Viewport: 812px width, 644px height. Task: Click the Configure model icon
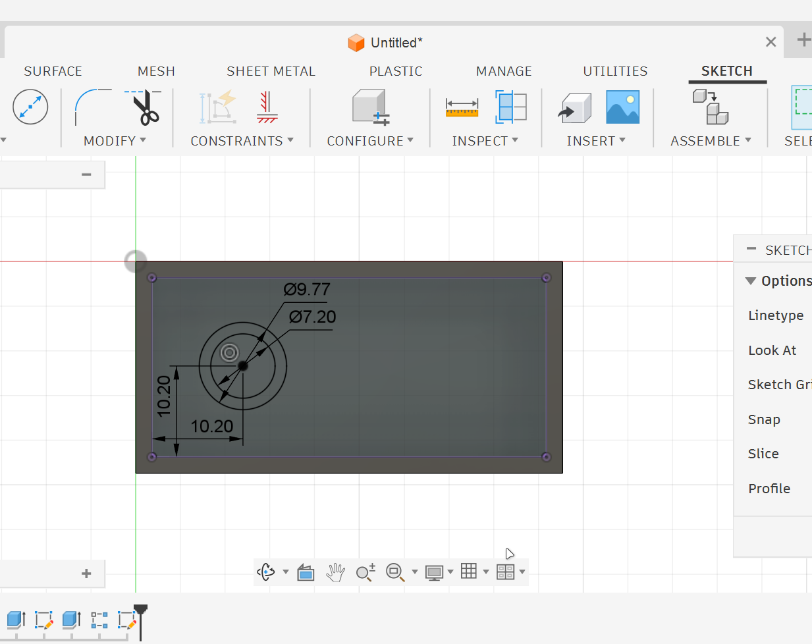coord(371,107)
